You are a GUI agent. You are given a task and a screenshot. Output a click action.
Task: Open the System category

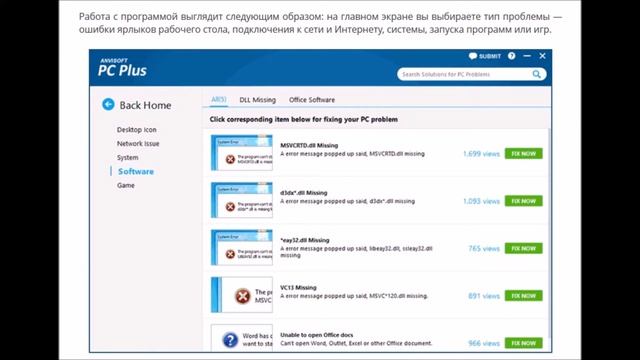click(x=127, y=158)
